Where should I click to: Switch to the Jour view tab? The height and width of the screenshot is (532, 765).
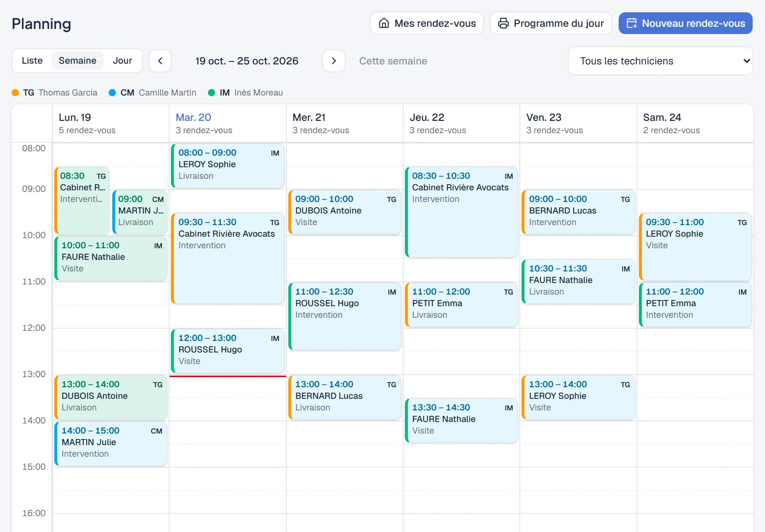pos(122,60)
